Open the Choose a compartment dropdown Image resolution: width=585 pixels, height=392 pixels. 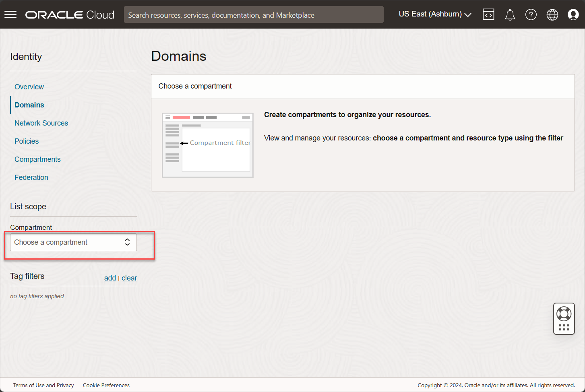73,242
